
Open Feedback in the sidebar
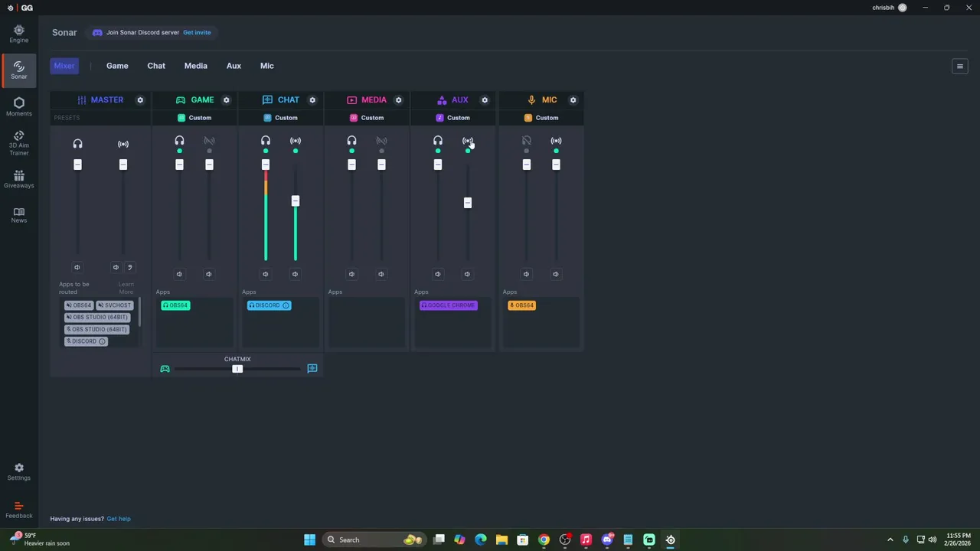point(19,510)
